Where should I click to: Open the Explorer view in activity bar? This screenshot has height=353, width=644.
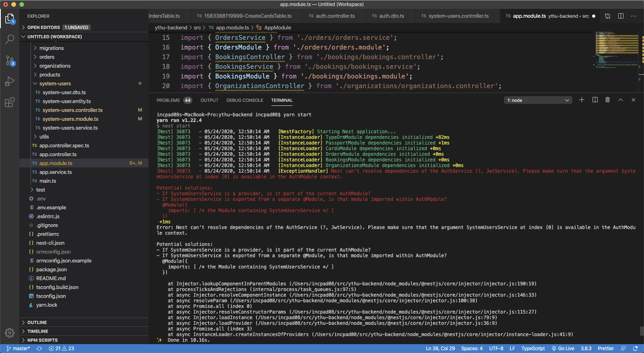point(10,19)
